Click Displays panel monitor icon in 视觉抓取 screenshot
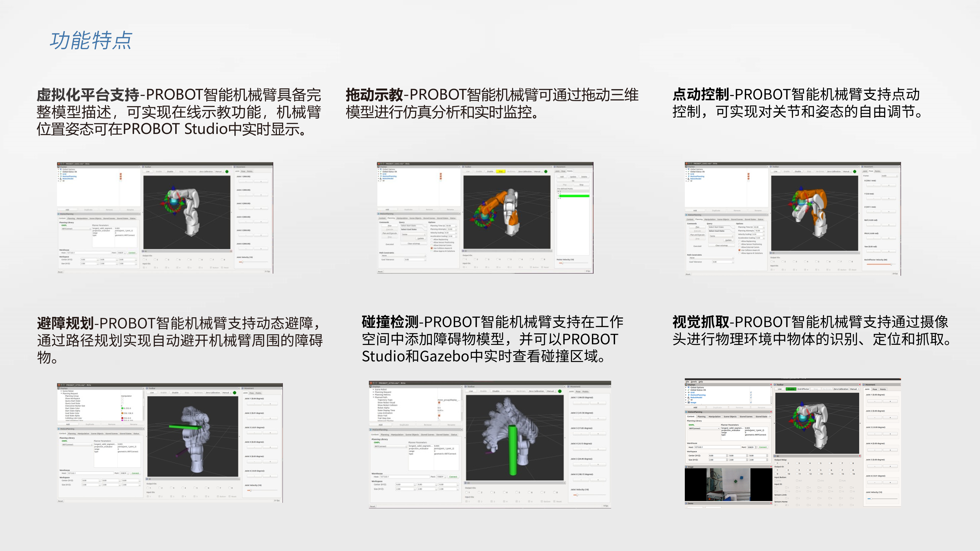 coord(686,385)
